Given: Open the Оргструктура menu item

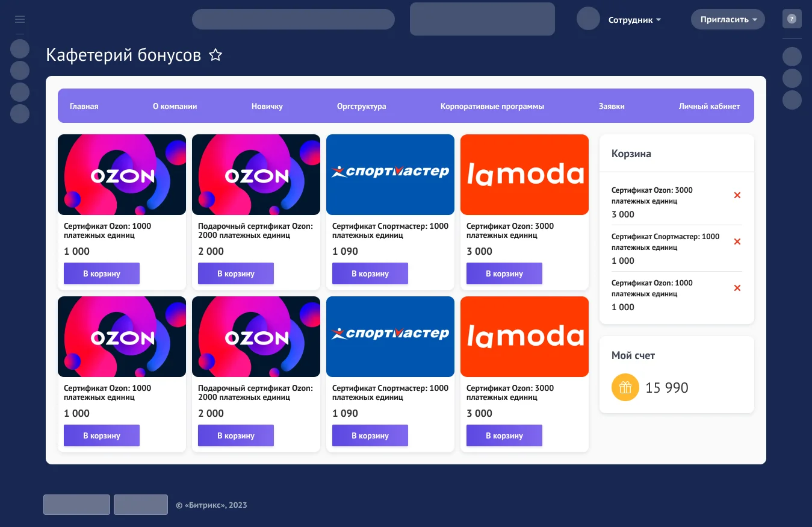Looking at the screenshot, I should point(362,106).
